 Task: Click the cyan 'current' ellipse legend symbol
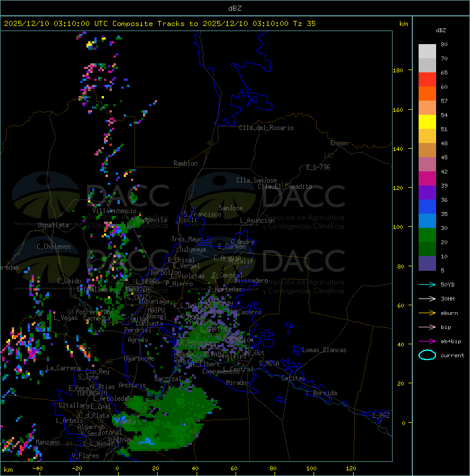pyautogui.click(x=427, y=355)
